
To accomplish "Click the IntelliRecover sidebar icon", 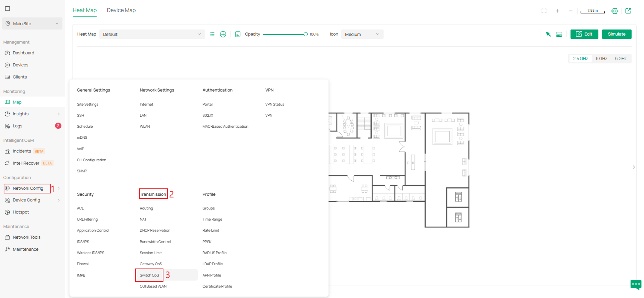I will tap(8, 163).
